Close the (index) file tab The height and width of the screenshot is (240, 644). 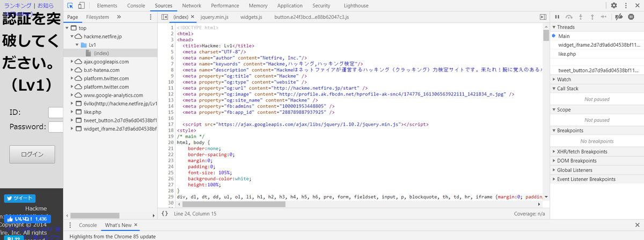[192, 17]
